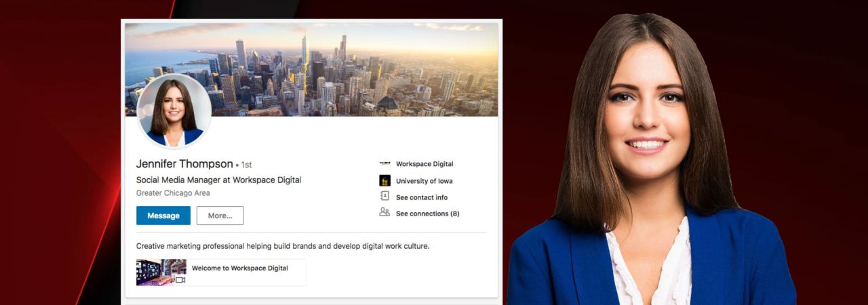Click the people connections icon
The height and width of the screenshot is (305, 868).
pyautogui.click(x=384, y=213)
